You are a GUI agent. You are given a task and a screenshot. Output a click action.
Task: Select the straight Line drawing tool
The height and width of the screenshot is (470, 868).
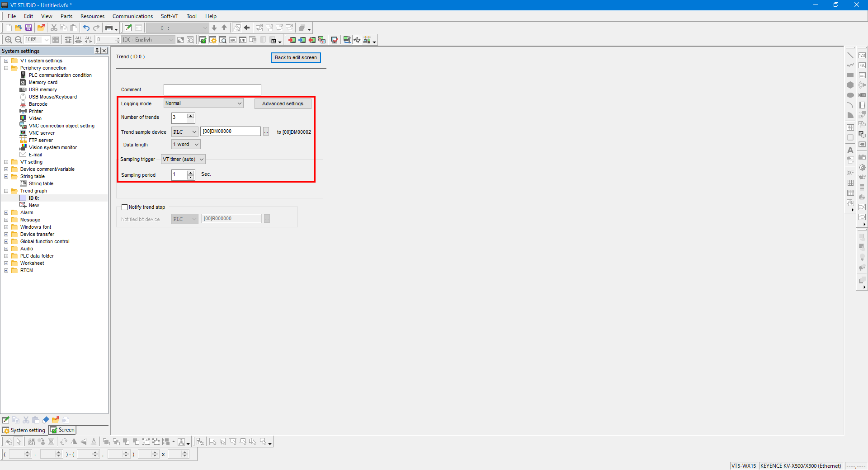[x=850, y=55]
